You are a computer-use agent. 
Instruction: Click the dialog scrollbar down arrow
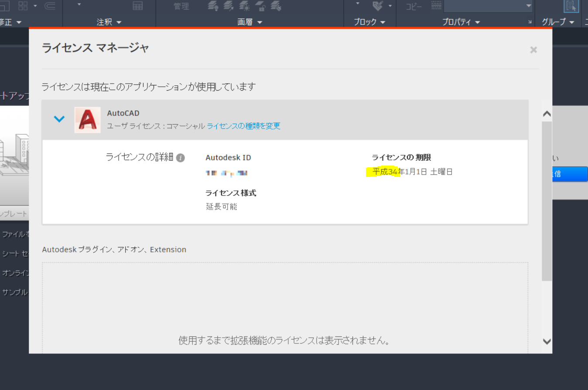(547, 341)
